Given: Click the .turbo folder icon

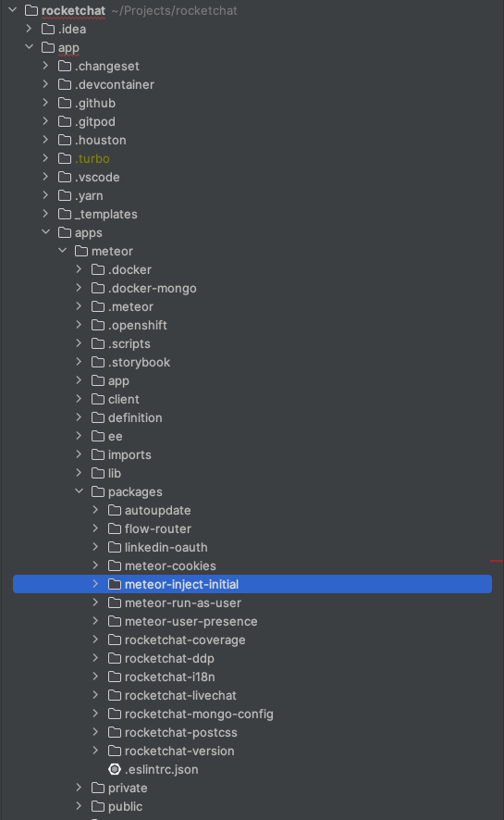Looking at the screenshot, I should [65, 158].
